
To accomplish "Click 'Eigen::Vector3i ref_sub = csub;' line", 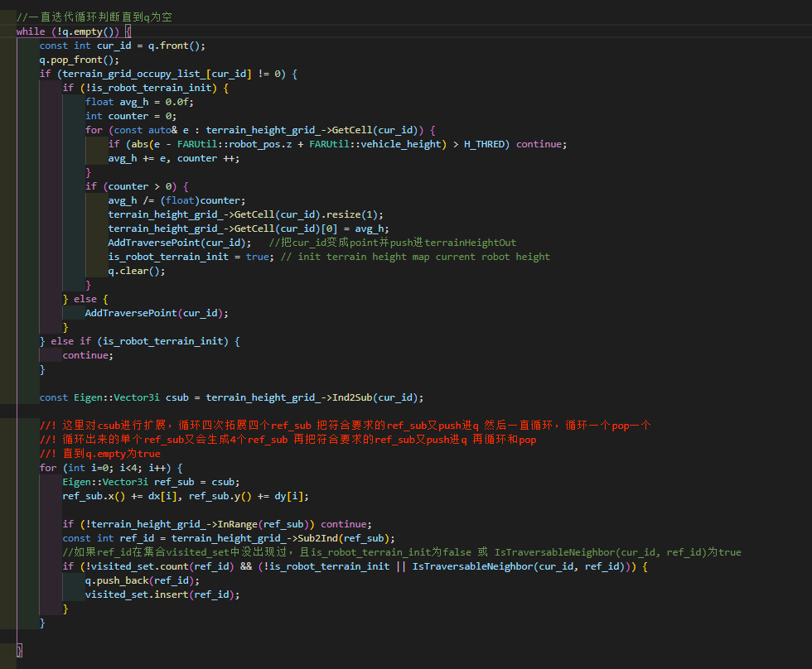I will point(151,482).
